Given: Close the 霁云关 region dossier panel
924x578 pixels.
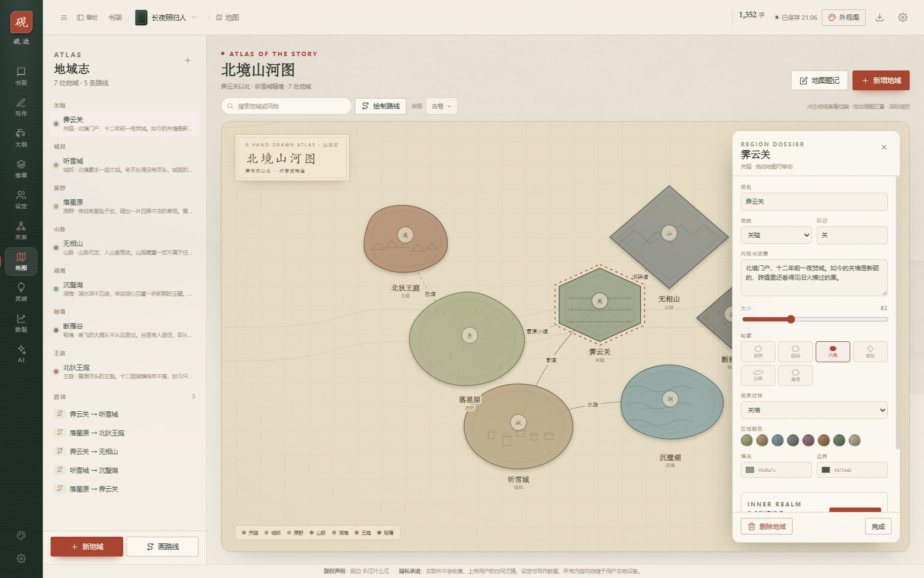Looking at the screenshot, I should [884, 147].
